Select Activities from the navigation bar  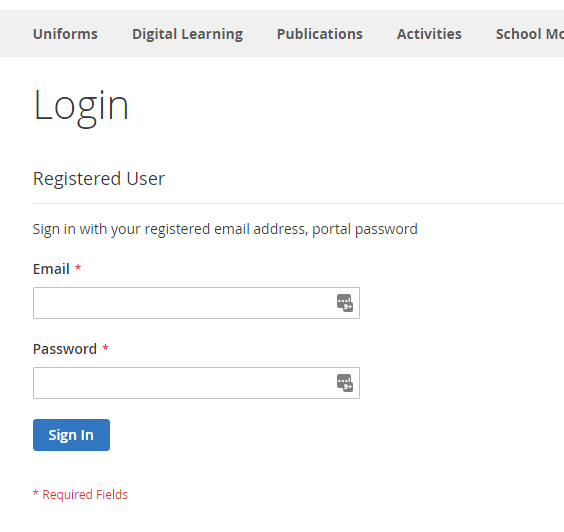pyautogui.click(x=429, y=34)
